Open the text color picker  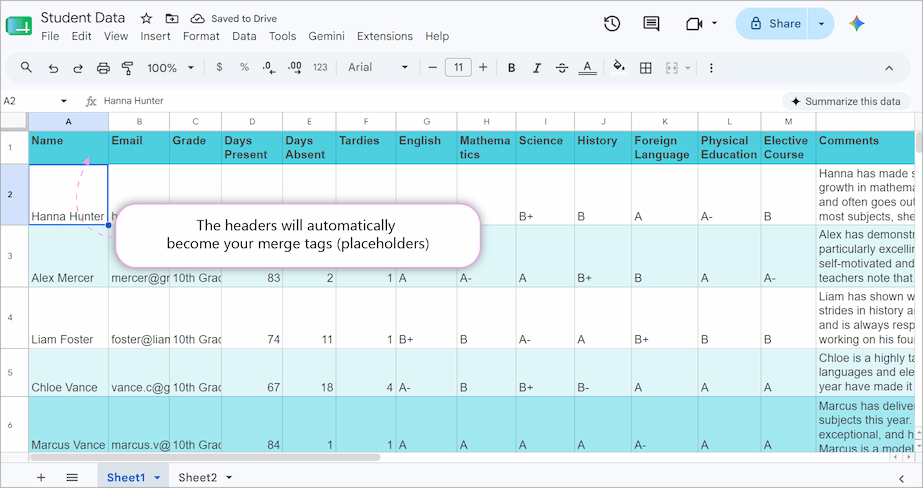click(587, 68)
